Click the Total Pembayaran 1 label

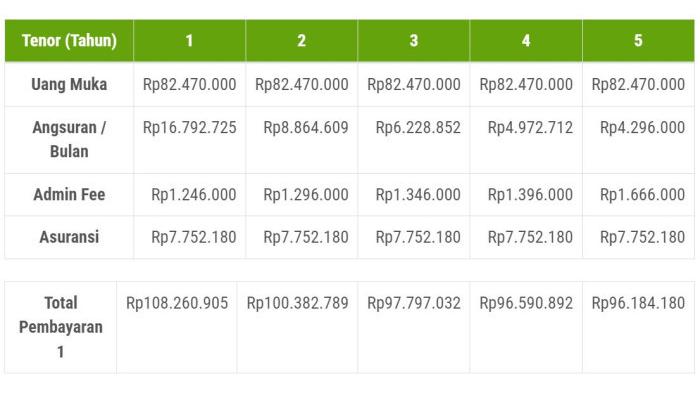tap(61, 327)
